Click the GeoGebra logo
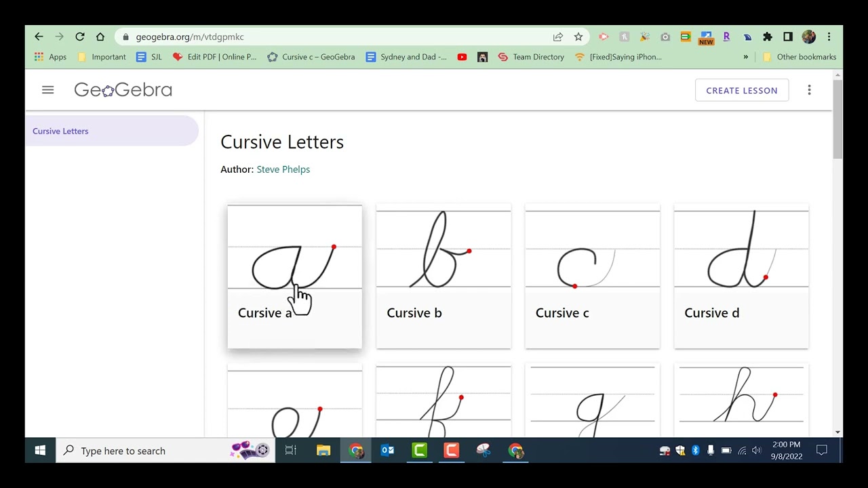 [x=123, y=89]
